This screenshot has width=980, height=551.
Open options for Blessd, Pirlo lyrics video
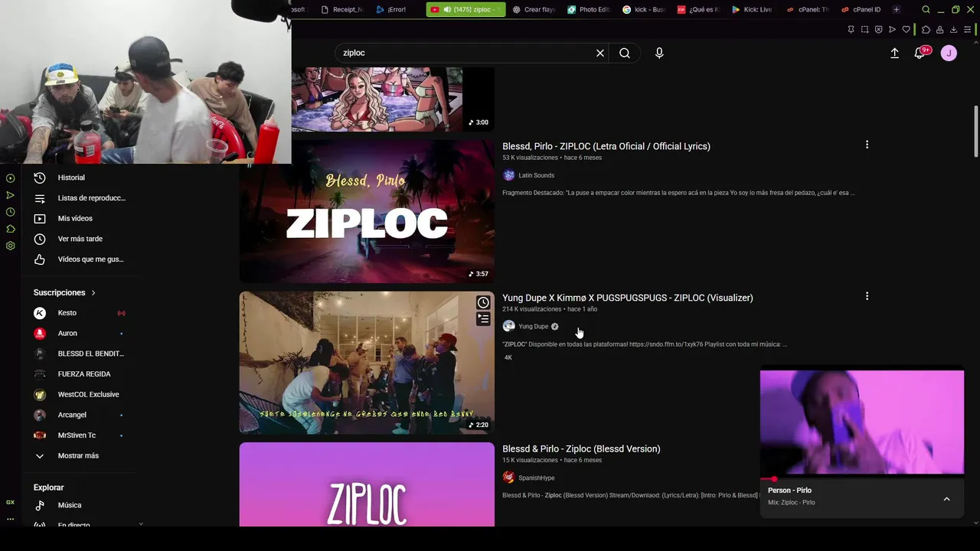pos(867,145)
